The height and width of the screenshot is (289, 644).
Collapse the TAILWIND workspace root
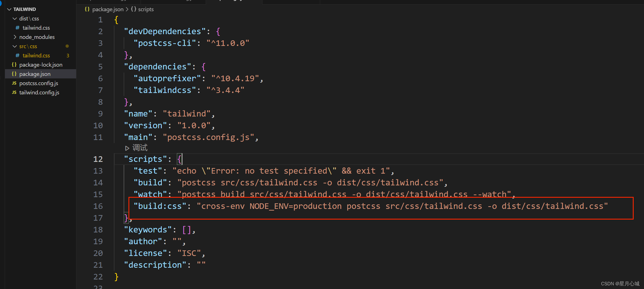9,9
